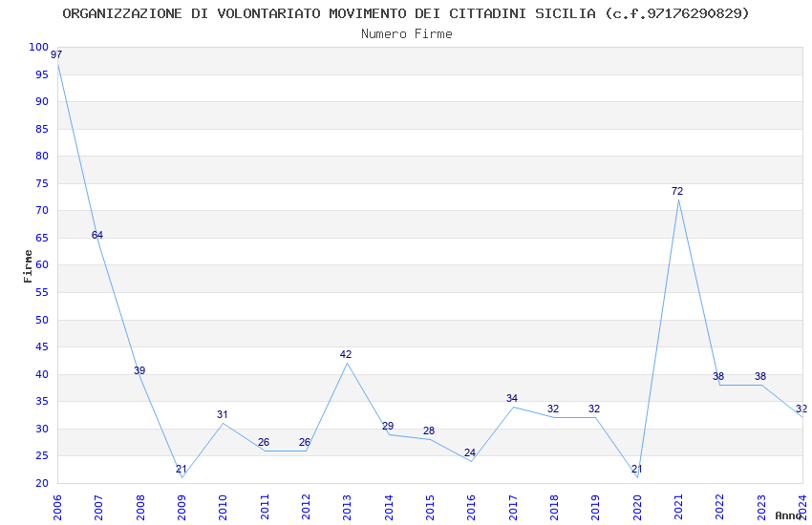Screen dimensions: 812x525
Task: Click x-axis year label 2017
Action: [x=513, y=507]
